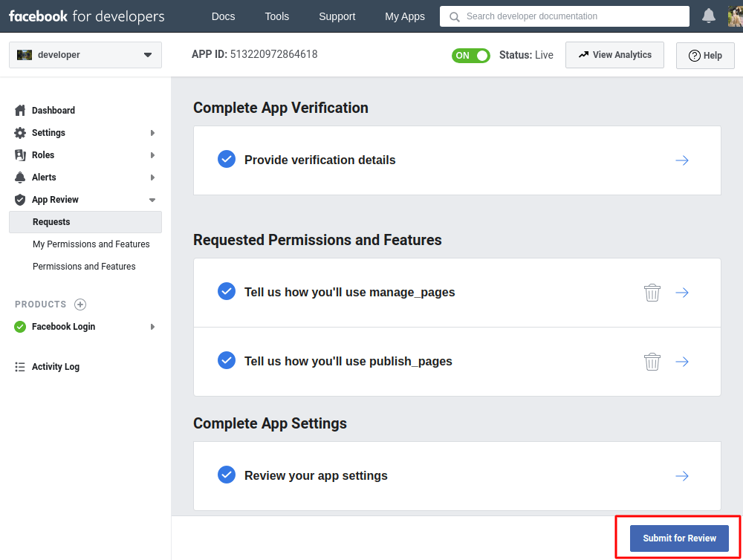Image resolution: width=743 pixels, height=560 pixels.
Task: Click Review your app settings text
Action: click(316, 475)
